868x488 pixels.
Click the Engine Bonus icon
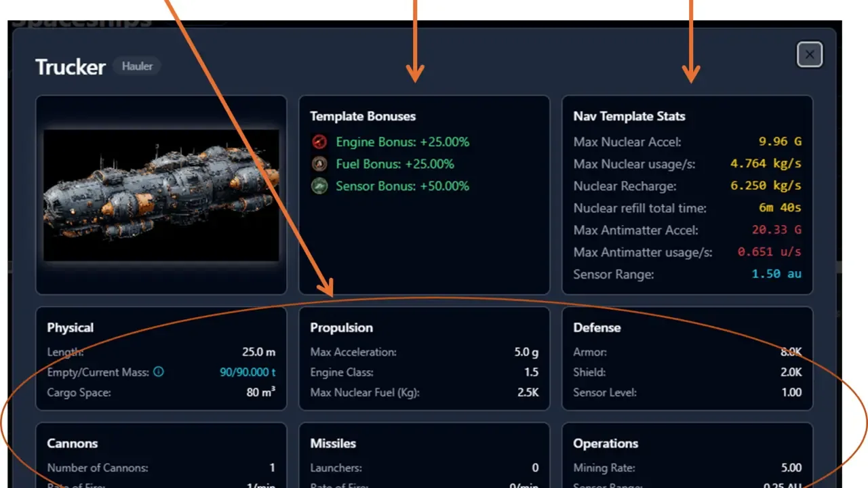point(319,142)
